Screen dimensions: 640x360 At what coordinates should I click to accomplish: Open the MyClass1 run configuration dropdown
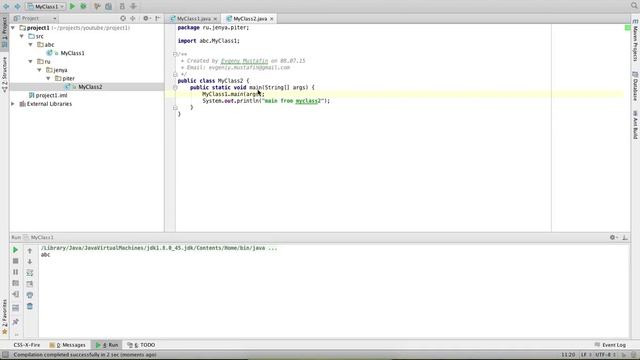coord(46,7)
